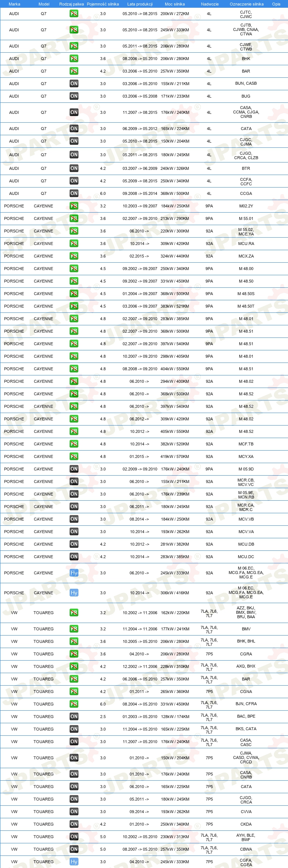
Task: Select power cell 128kW / 174KM
Action: (175, 717)
